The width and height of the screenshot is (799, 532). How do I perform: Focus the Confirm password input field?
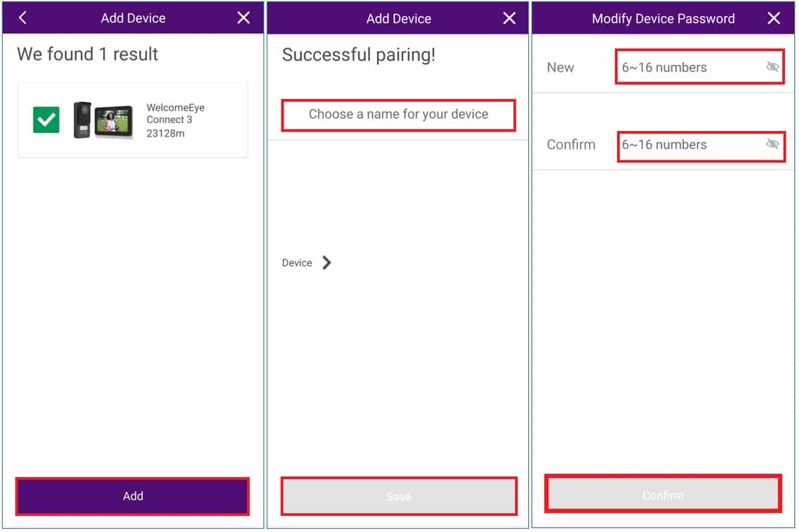pos(701,146)
